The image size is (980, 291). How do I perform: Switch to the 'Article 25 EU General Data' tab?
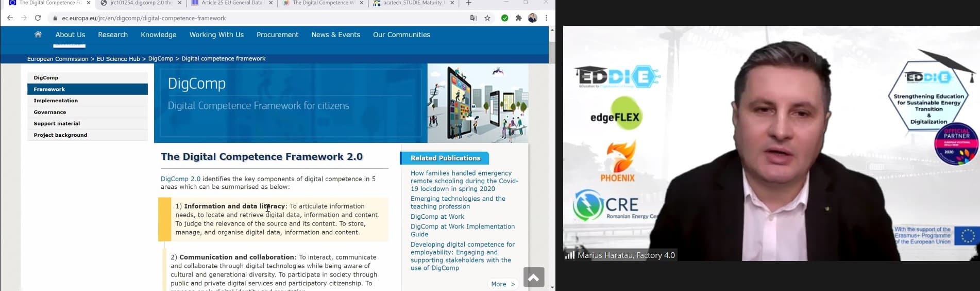(x=232, y=3)
